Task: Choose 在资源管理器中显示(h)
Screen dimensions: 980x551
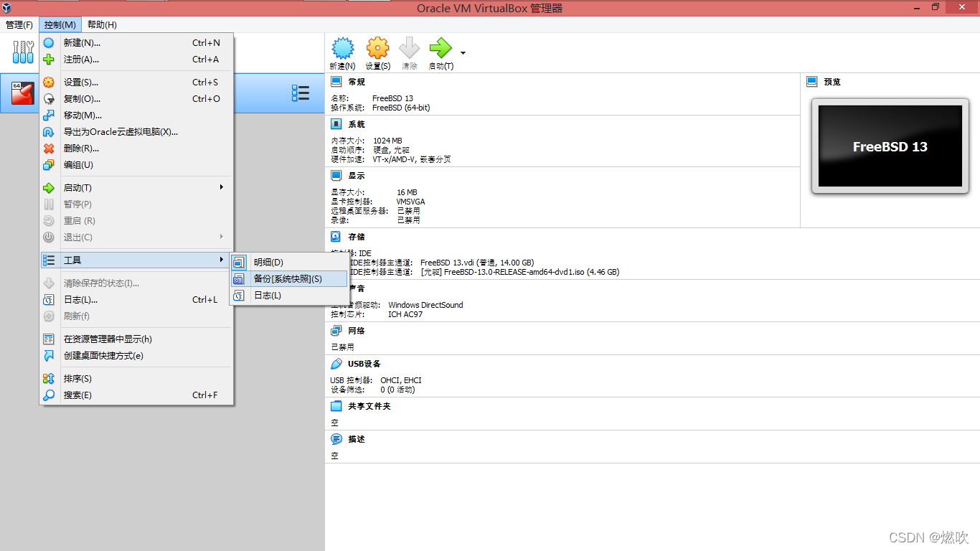Action: tap(136, 339)
